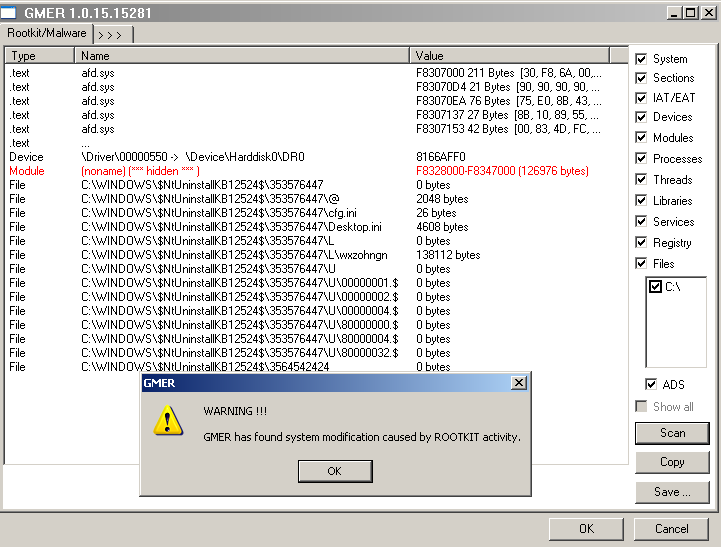Click the main window OK button
Screen dimensions: 721x547
586,529
